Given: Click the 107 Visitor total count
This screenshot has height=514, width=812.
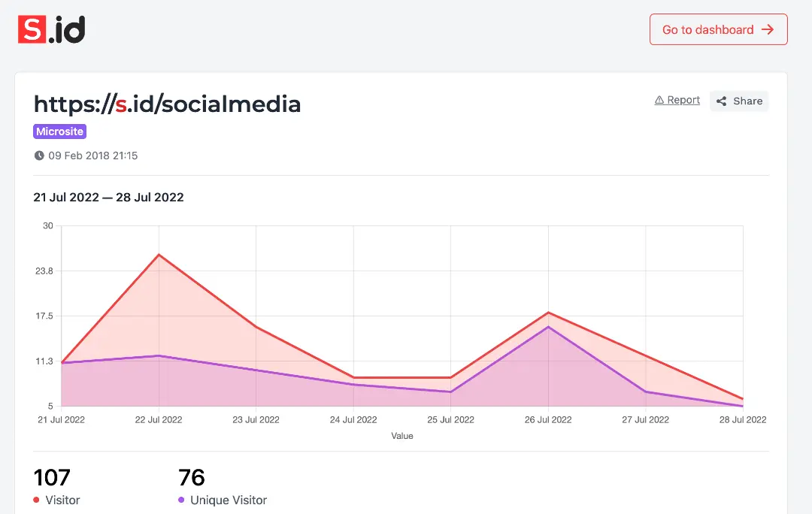Looking at the screenshot, I should [52, 477].
